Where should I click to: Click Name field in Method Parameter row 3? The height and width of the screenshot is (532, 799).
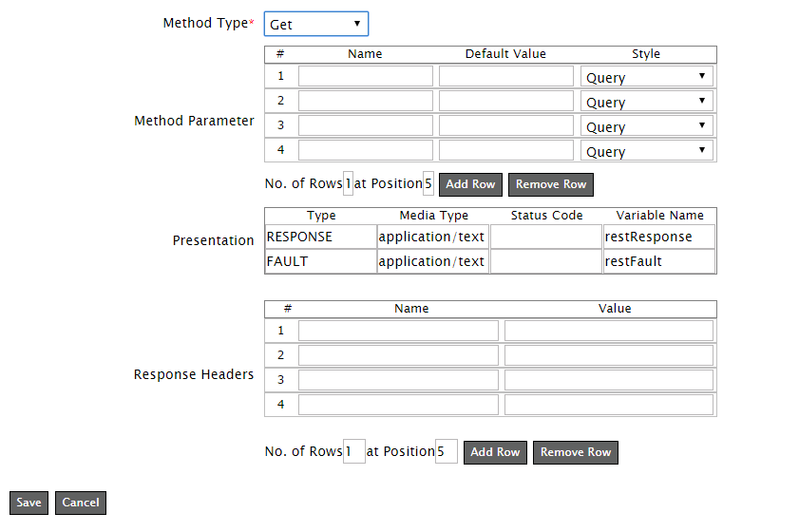point(366,125)
